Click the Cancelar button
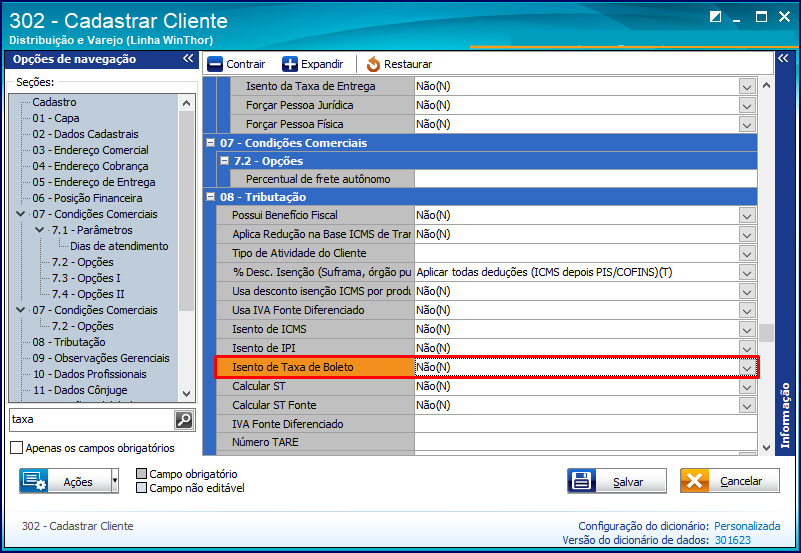 click(729, 481)
